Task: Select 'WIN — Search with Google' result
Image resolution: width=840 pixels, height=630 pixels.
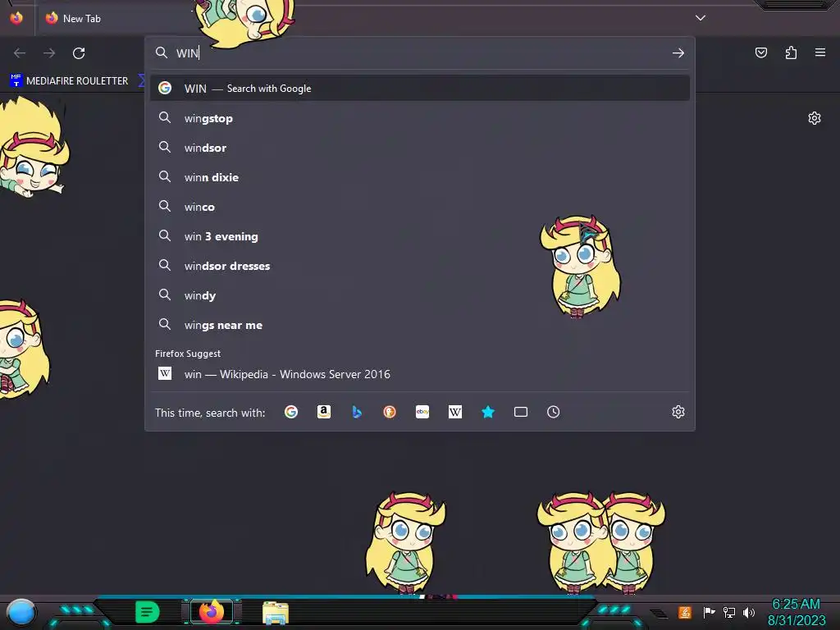Action: tap(420, 89)
